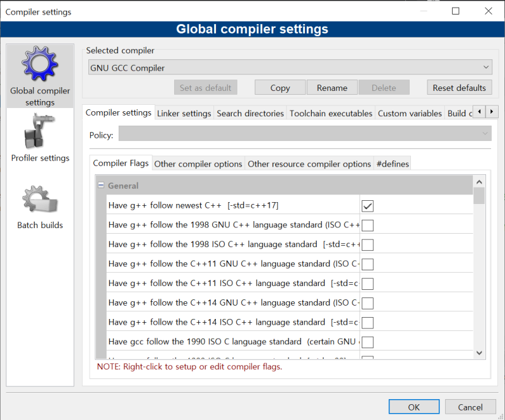
Task: Click the Reset defaults button
Action: (x=460, y=88)
